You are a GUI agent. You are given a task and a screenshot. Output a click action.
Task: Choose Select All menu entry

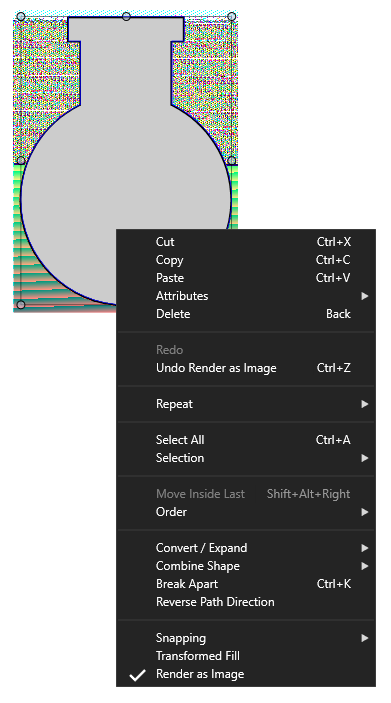246,440
